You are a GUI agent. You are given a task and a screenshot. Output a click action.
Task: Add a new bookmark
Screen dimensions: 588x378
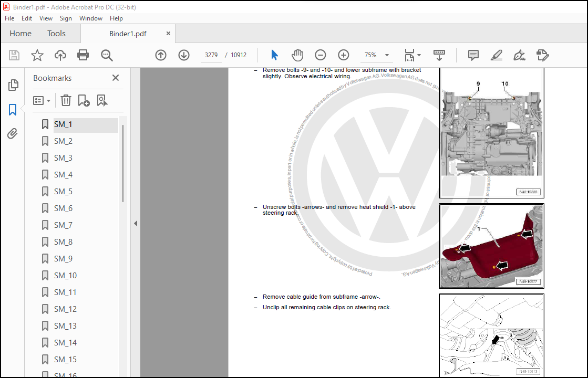(84, 100)
